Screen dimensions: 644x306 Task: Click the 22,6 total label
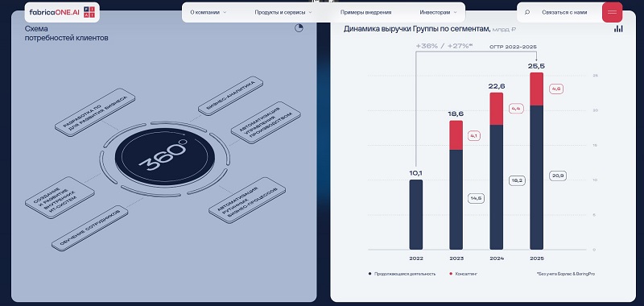(496, 86)
